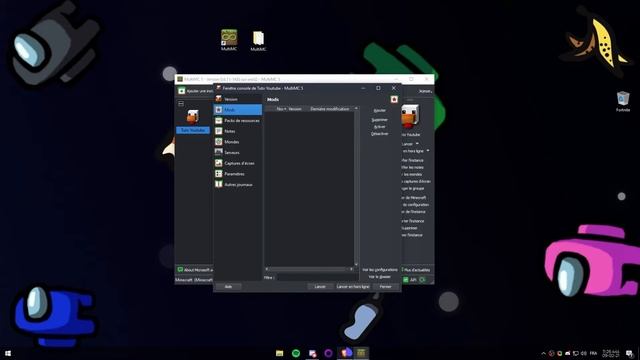Click the Dernière modification column header

330,109
